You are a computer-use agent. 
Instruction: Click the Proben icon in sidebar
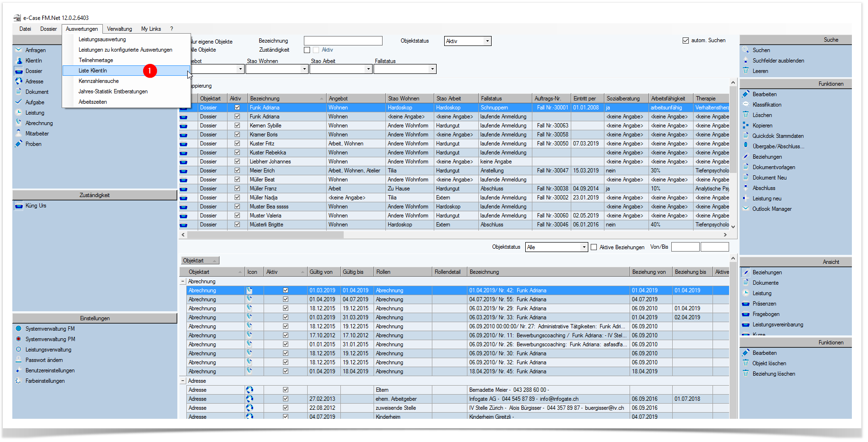[19, 144]
